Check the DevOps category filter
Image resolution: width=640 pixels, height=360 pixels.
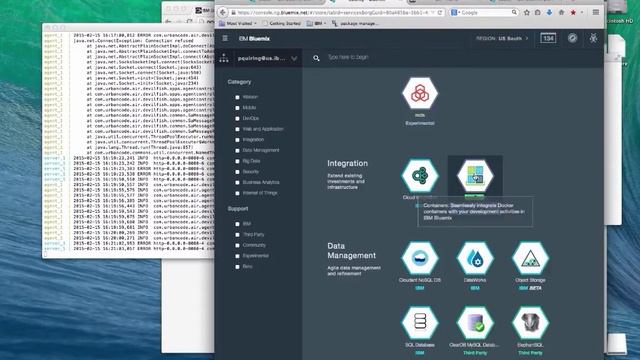[x=237, y=118]
